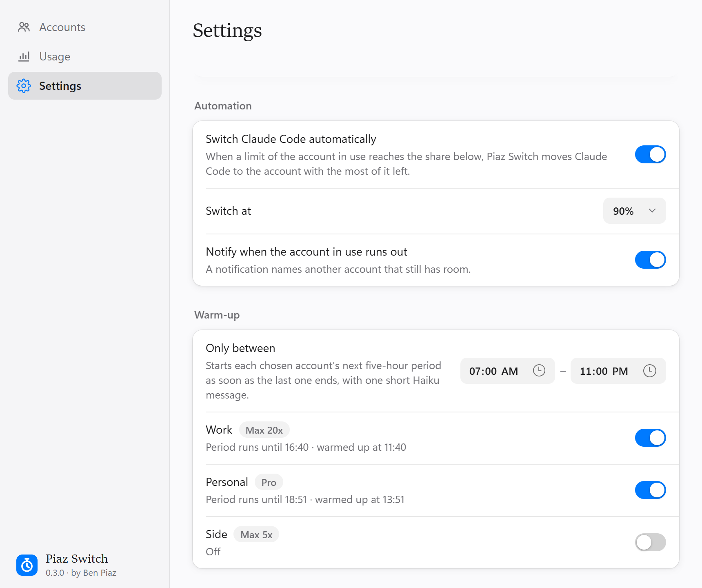Disable Switch Claude Code automatically toggle
Viewport: 702px width, 588px height.
651,154
